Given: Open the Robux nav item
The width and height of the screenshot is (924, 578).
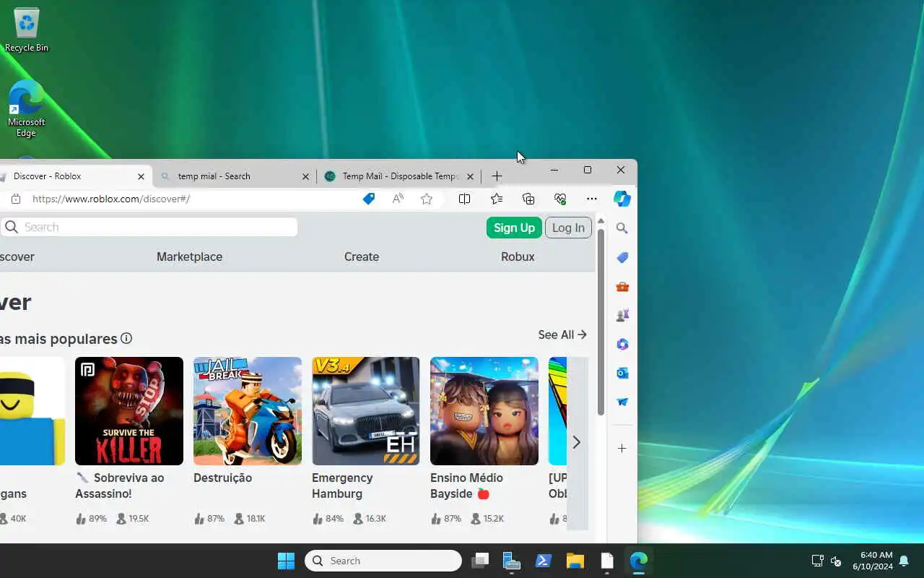Looking at the screenshot, I should pyautogui.click(x=518, y=256).
